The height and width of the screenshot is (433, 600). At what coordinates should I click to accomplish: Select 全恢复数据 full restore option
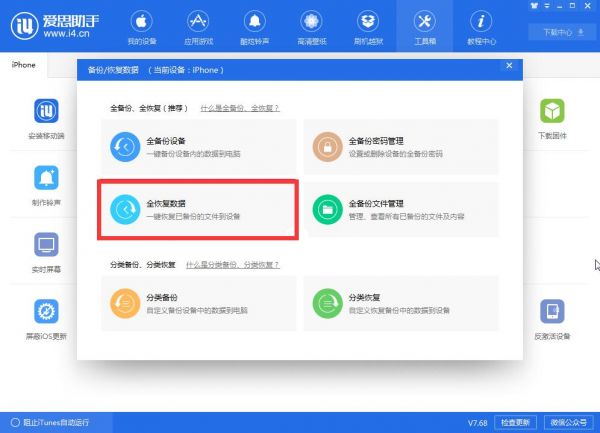click(199, 209)
